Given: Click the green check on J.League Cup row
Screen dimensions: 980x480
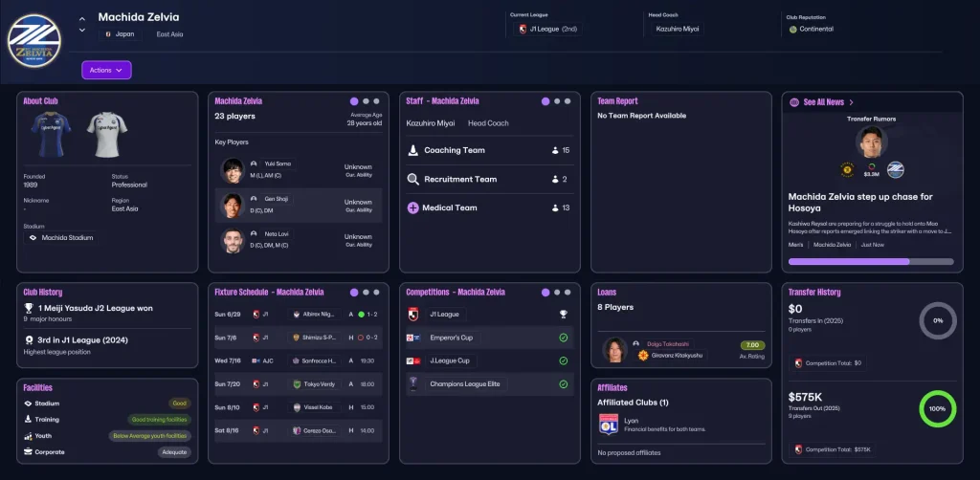Looking at the screenshot, I should tap(563, 360).
